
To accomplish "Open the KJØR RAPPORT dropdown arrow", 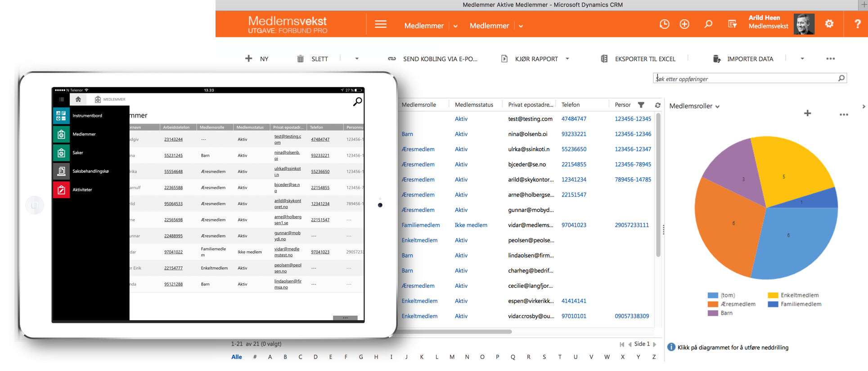I will coord(567,59).
